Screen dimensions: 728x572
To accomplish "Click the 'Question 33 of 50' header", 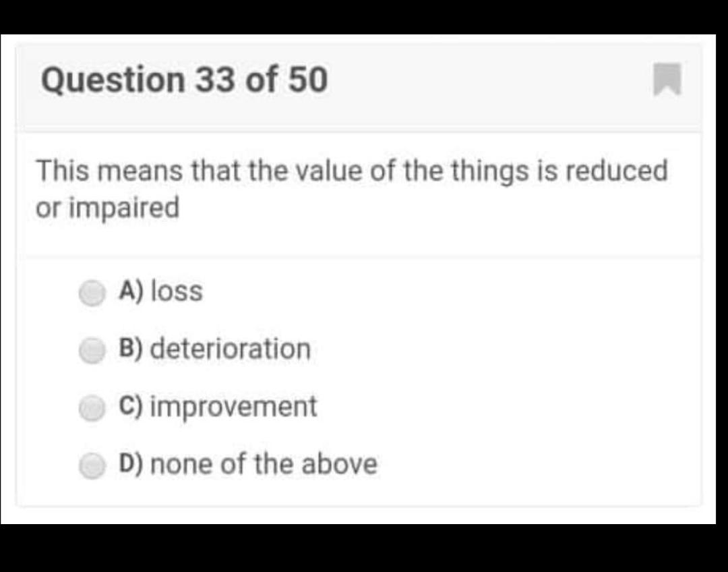I will (184, 80).
